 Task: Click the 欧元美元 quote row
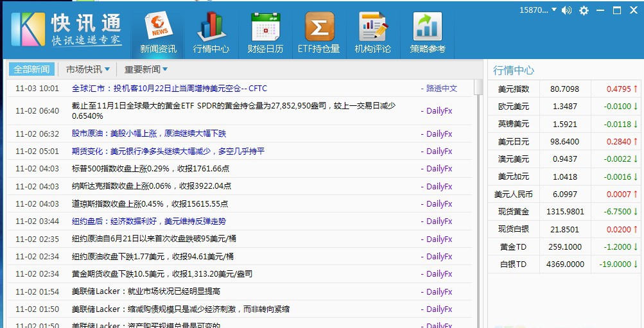tap(564, 107)
